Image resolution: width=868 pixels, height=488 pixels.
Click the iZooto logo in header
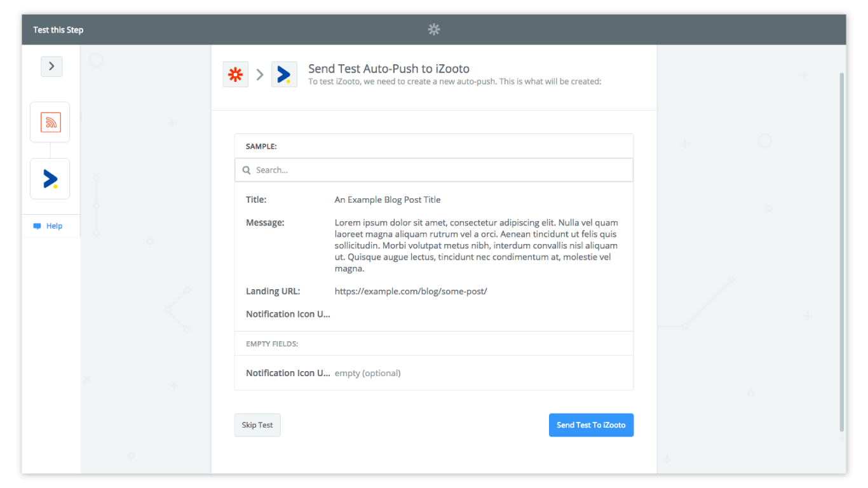[x=284, y=74]
